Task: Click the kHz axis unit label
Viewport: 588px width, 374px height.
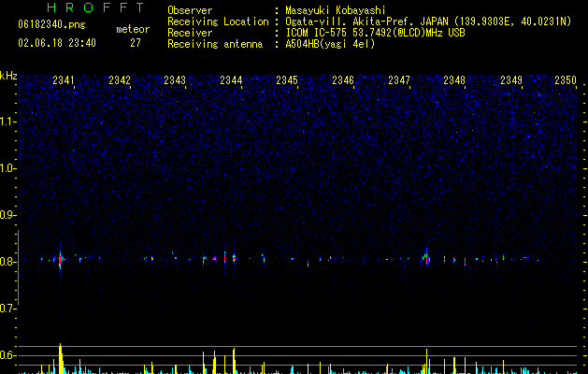Action: tap(8, 76)
